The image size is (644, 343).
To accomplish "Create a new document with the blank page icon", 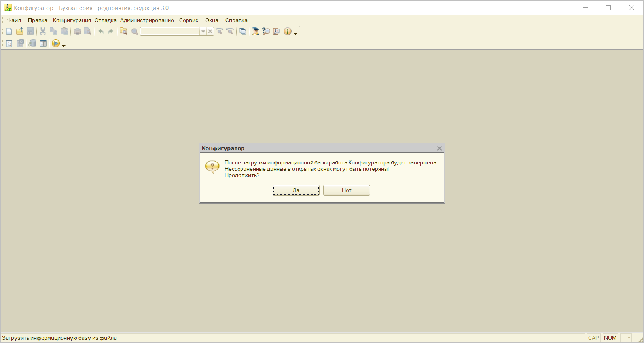I will click(x=9, y=32).
